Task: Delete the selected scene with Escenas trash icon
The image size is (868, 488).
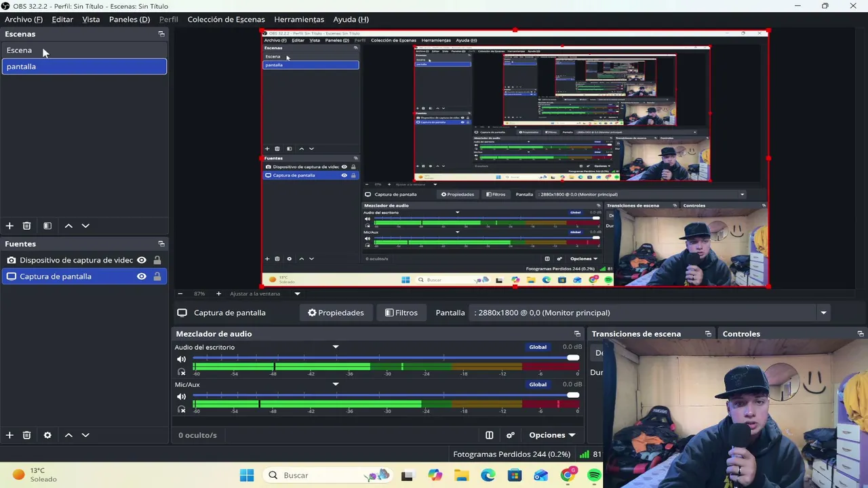Action: [27, 226]
